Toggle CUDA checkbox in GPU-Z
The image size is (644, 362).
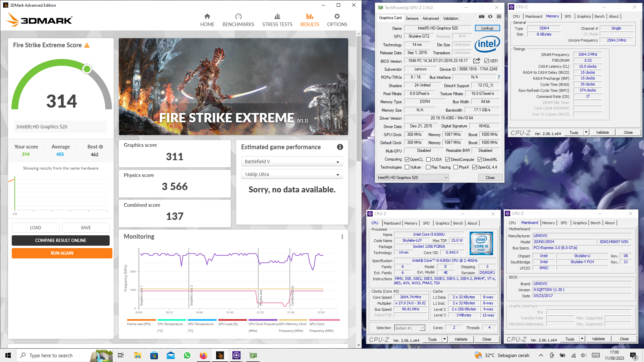(x=428, y=160)
